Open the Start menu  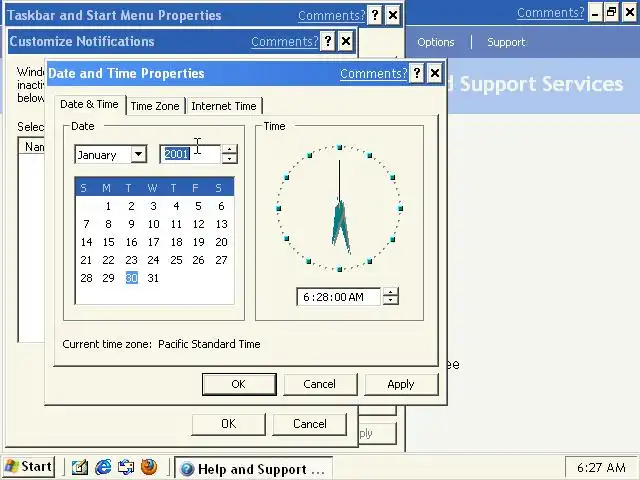pos(28,467)
